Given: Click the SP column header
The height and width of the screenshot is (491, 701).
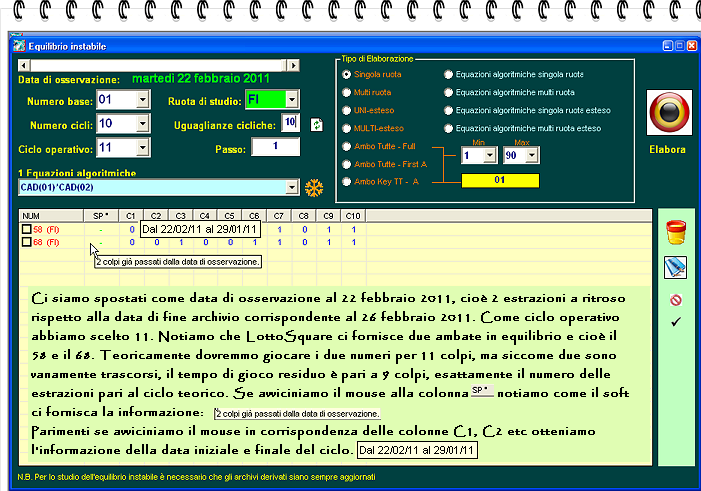Looking at the screenshot, I should click(101, 216).
